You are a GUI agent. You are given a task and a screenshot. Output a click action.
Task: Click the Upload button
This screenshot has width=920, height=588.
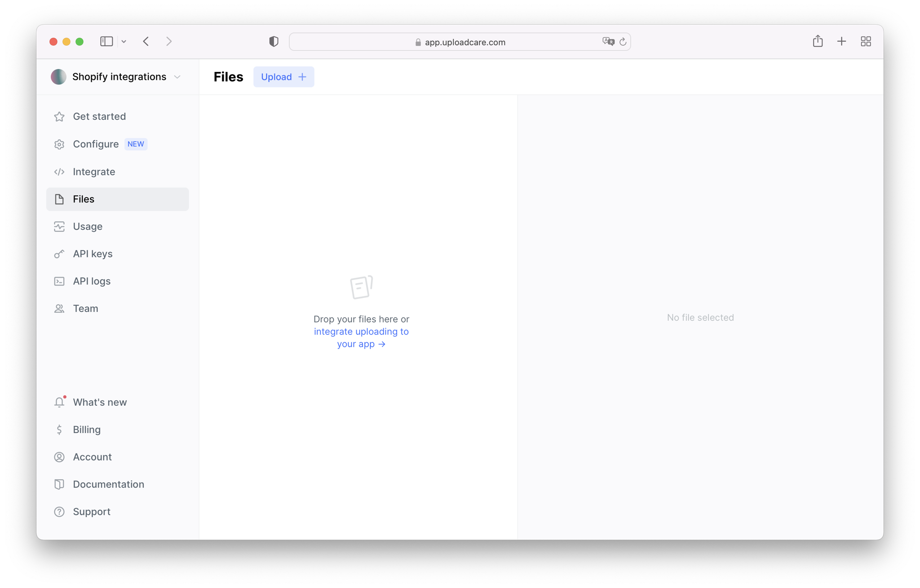tap(283, 77)
